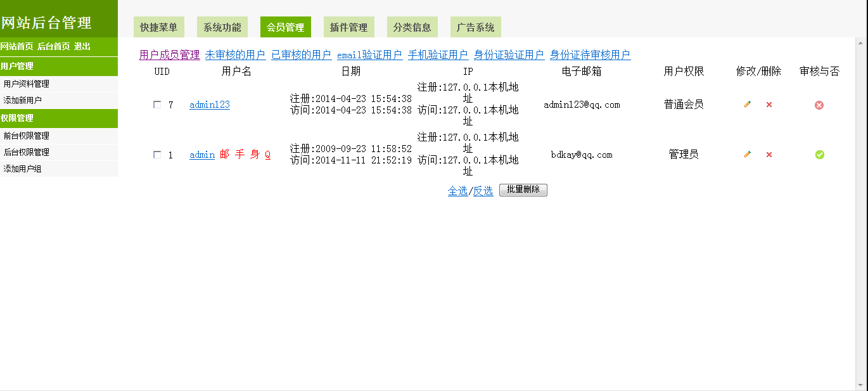Open admin username link
The height and width of the screenshot is (391, 868).
coord(202,155)
